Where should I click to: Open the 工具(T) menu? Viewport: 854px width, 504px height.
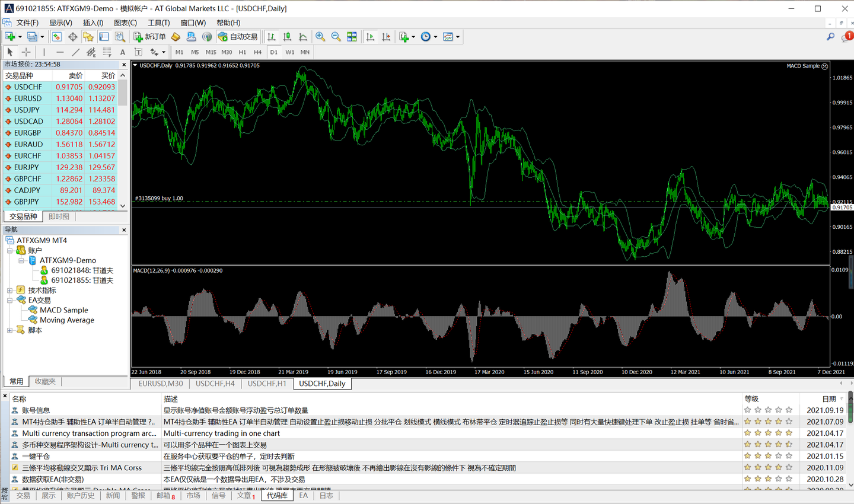158,23
